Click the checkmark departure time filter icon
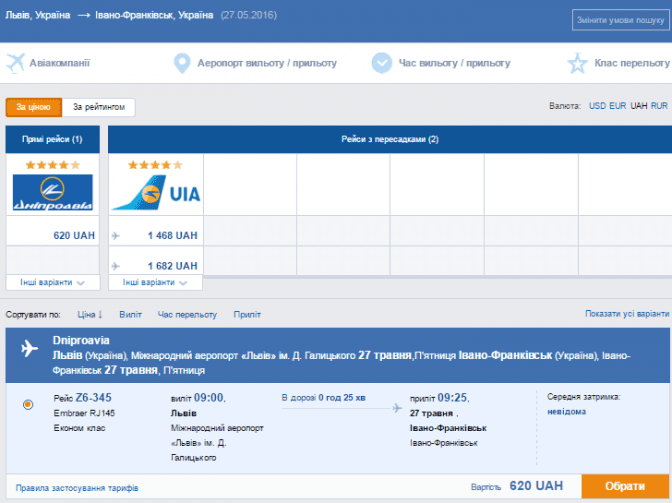This screenshot has width=672, height=503. click(381, 63)
